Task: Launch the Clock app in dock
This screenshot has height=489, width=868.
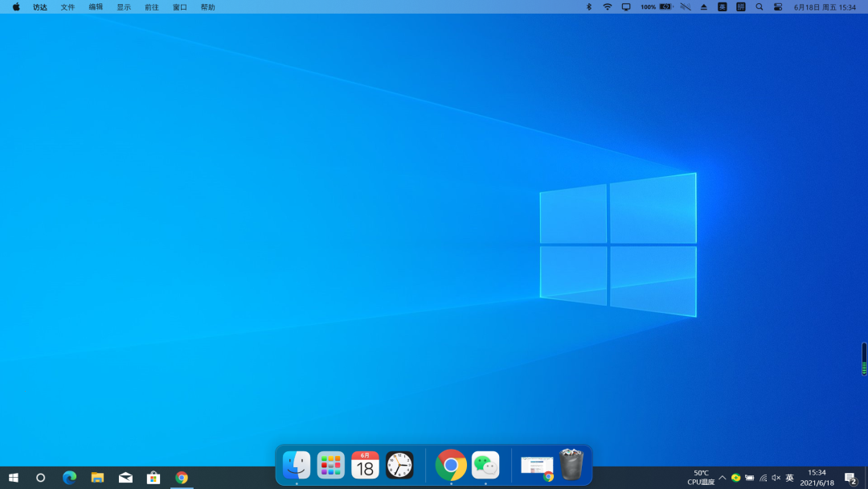Action: (x=399, y=465)
